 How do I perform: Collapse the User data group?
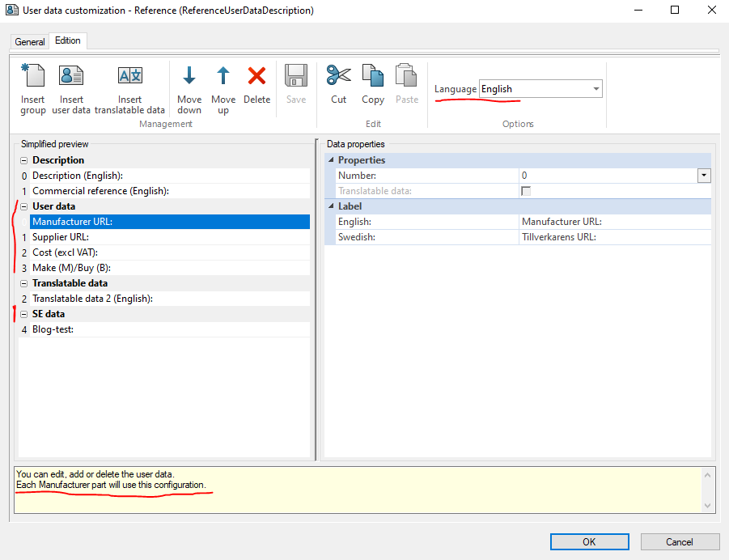(24, 206)
